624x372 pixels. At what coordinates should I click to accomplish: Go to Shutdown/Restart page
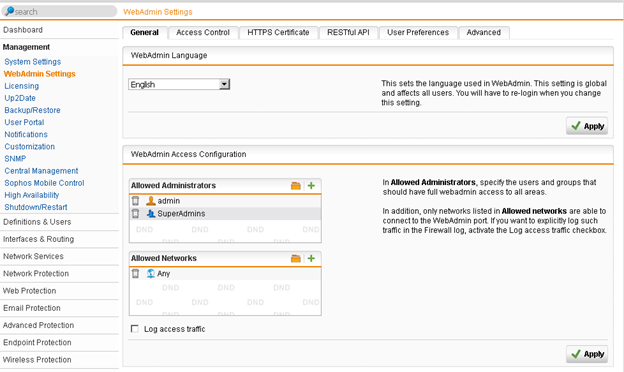(36, 207)
